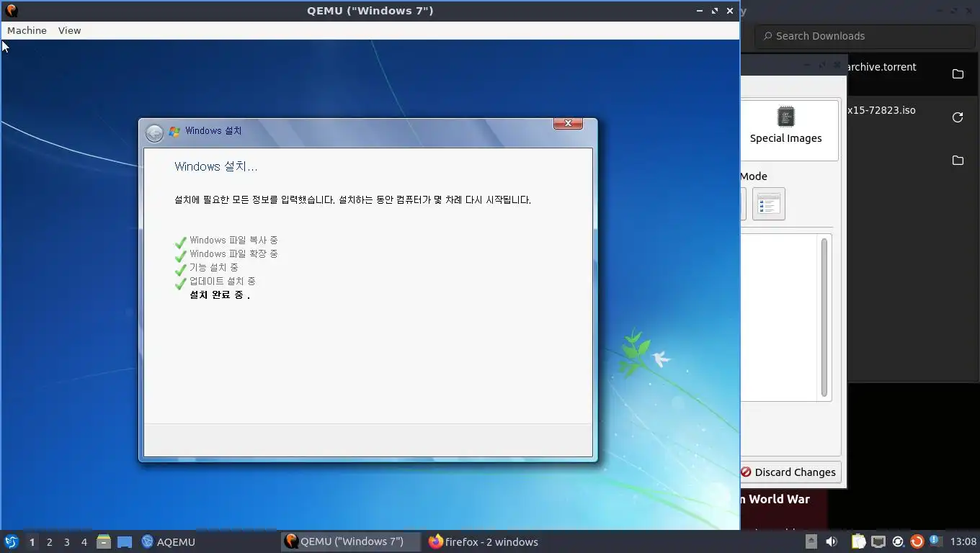Switch to workspace 3
This screenshot has width=980, height=553.
click(66, 542)
